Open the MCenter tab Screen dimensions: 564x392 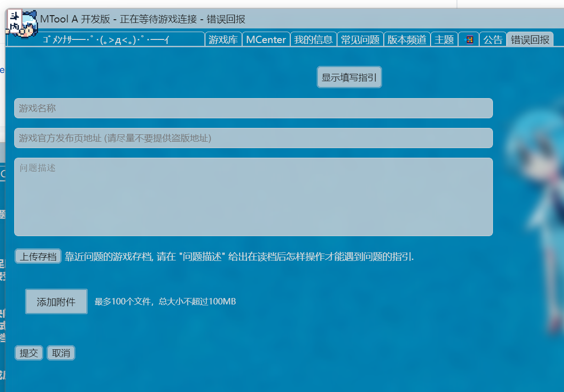tap(266, 39)
